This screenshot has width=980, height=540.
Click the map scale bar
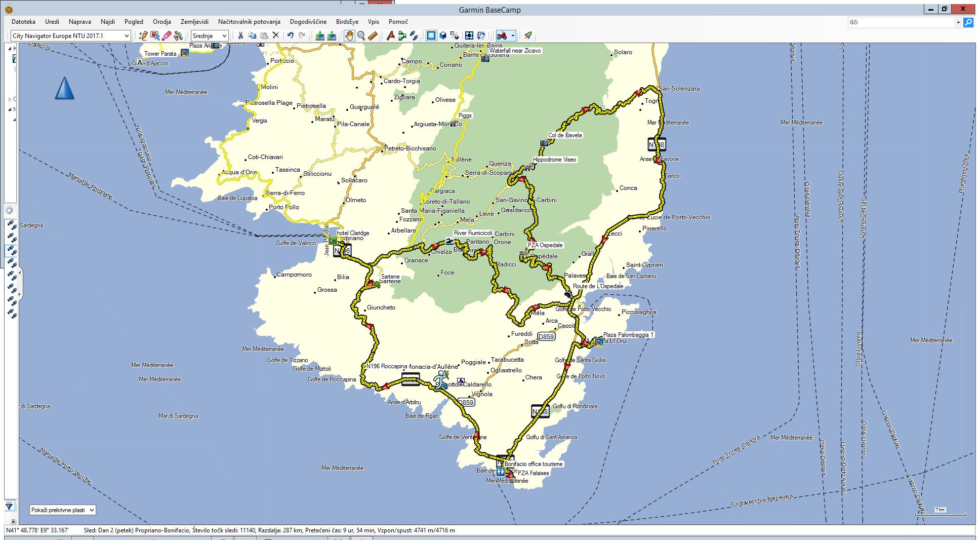tap(940, 512)
